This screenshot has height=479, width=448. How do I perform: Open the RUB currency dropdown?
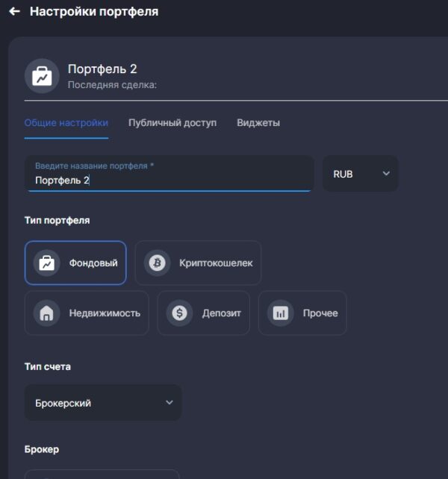pyautogui.click(x=361, y=174)
